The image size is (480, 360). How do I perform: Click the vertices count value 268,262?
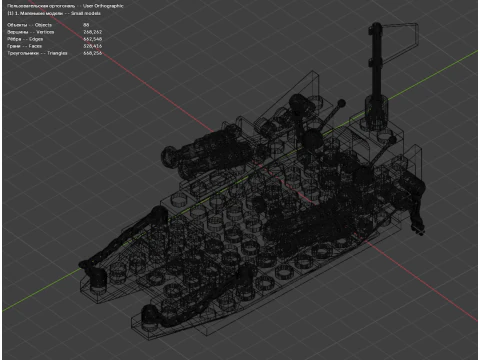(92, 32)
